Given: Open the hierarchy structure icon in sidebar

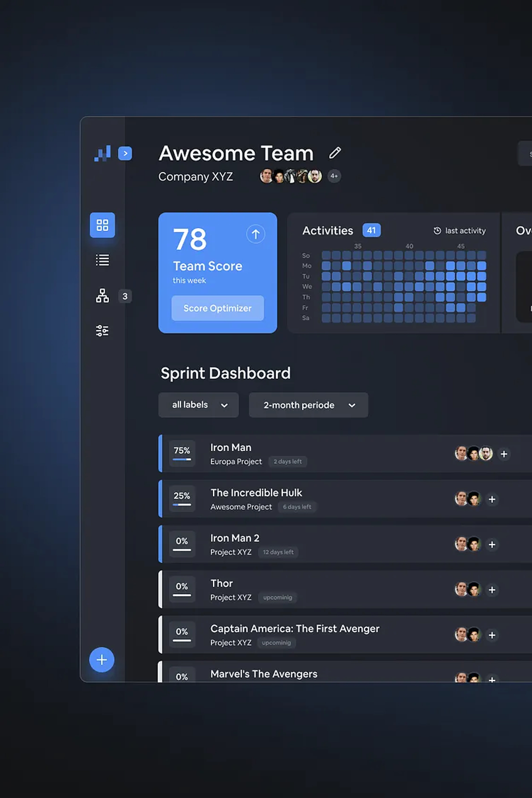Looking at the screenshot, I should point(102,296).
